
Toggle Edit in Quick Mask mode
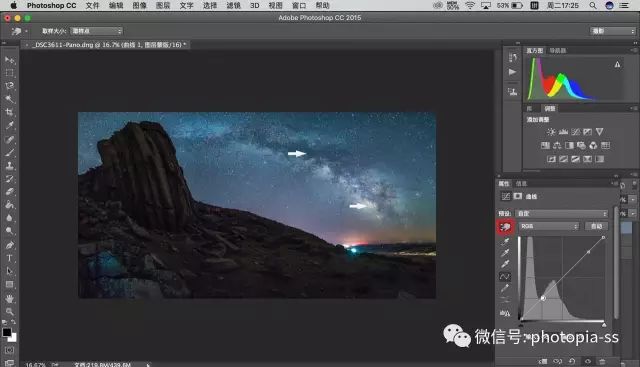point(9,350)
